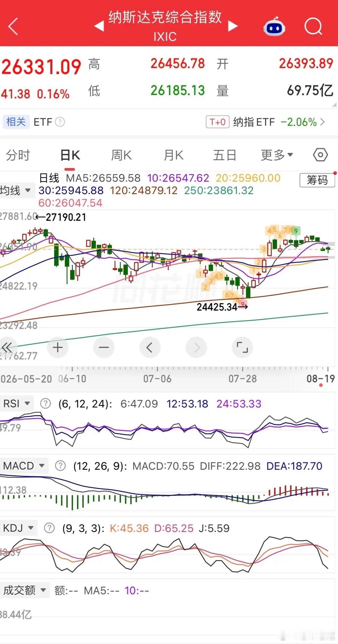Tap the 250:23861.32 moving average value
This screenshot has width=338, height=644.
(x=219, y=191)
